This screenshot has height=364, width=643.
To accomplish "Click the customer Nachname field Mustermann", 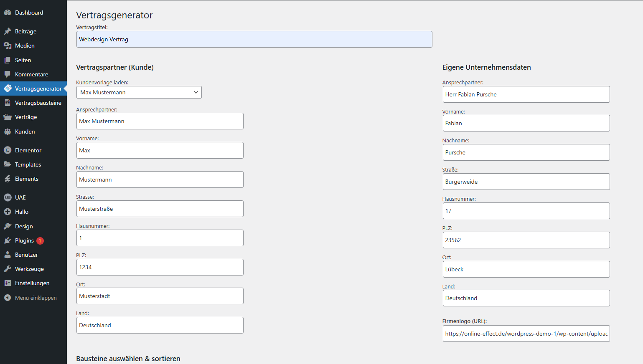I will click(x=160, y=179).
